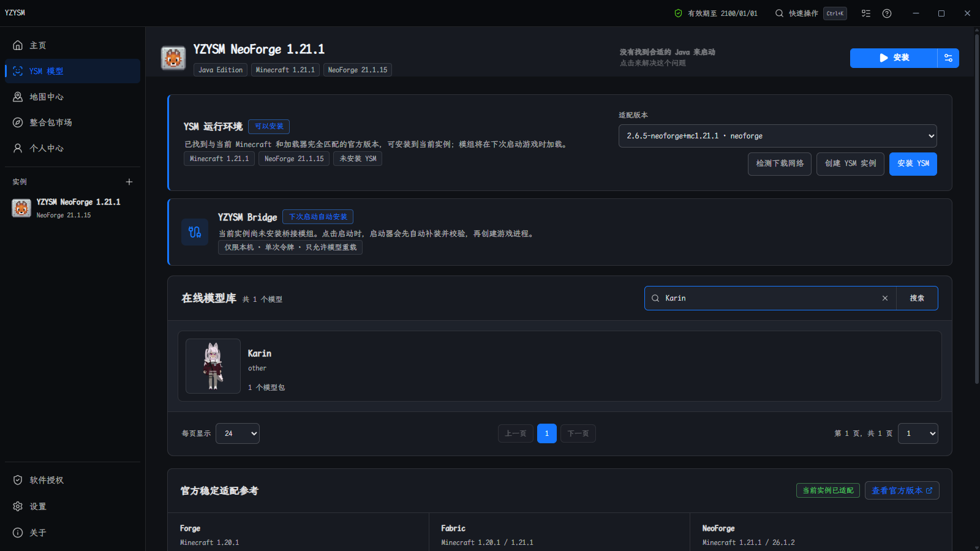980x551 pixels.
Task: Click the fox instance icon in the header
Action: point(173,58)
